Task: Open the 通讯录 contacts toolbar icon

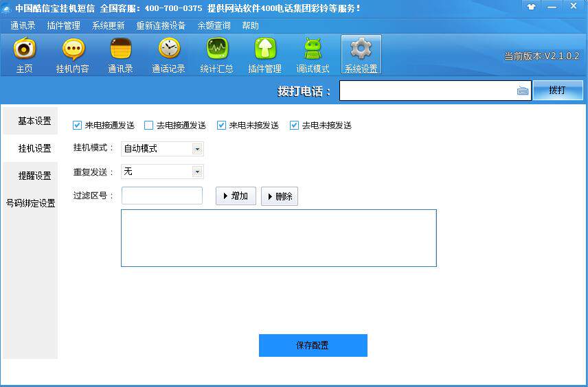Action: click(x=120, y=49)
